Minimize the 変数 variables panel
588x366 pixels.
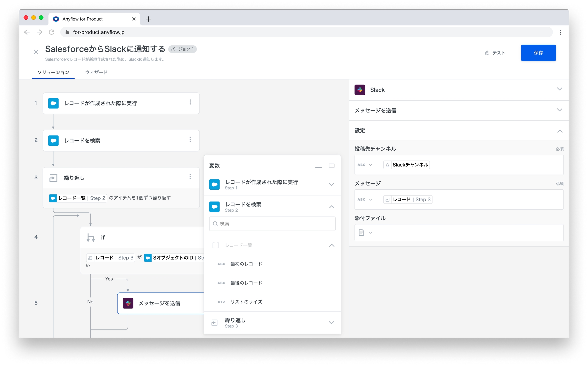pos(318,167)
